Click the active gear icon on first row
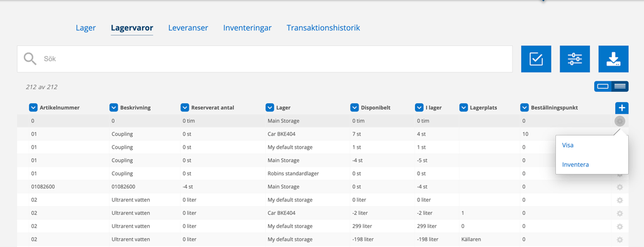Screen dimensions: 644x247 point(619,121)
